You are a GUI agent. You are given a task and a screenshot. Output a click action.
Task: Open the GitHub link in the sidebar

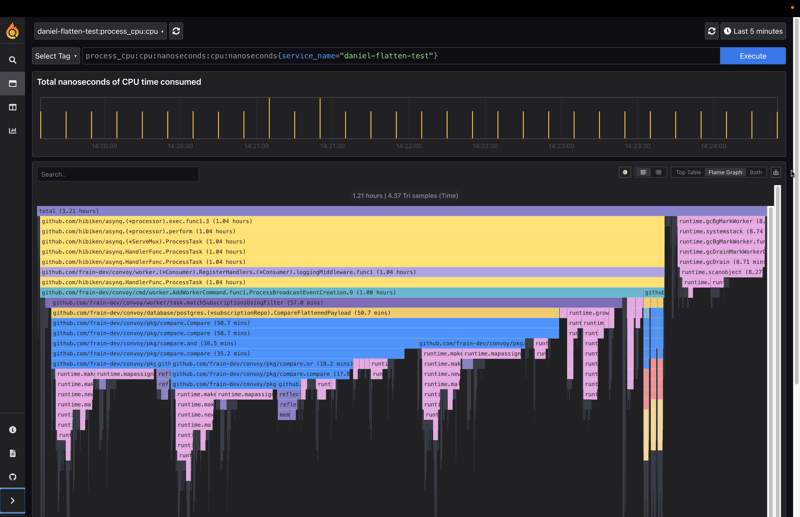[13, 477]
